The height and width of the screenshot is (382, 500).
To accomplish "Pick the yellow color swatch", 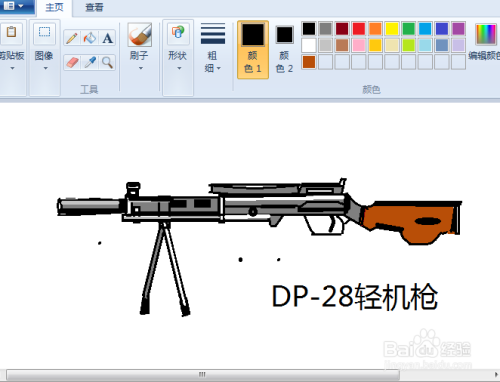I will pyautogui.click(x=392, y=29).
